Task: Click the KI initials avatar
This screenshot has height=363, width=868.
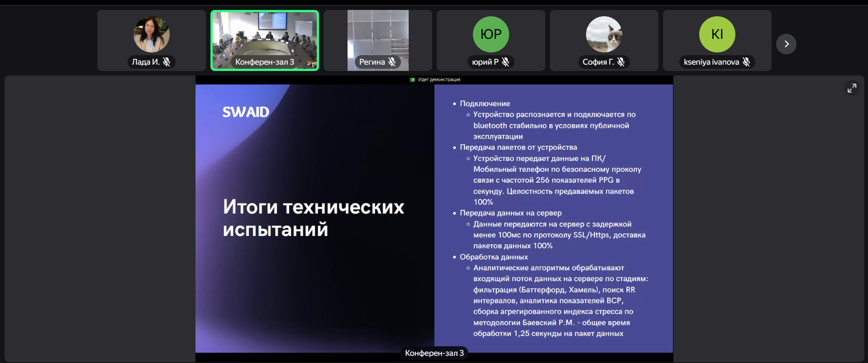Action: [x=717, y=34]
